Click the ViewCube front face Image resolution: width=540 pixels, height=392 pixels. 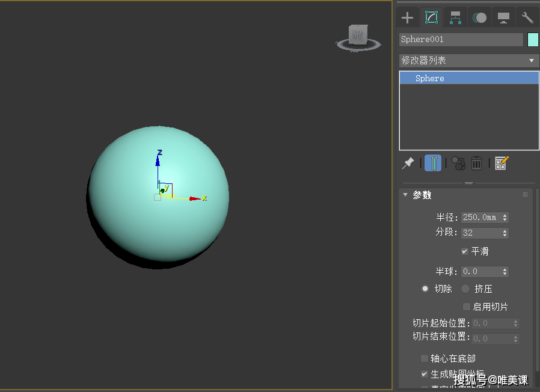click(358, 35)
